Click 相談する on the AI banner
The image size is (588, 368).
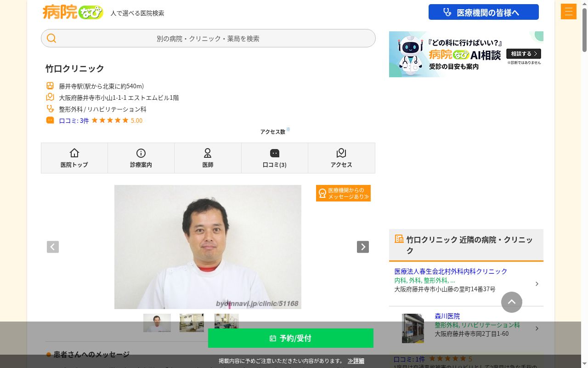tap(524, 54)
